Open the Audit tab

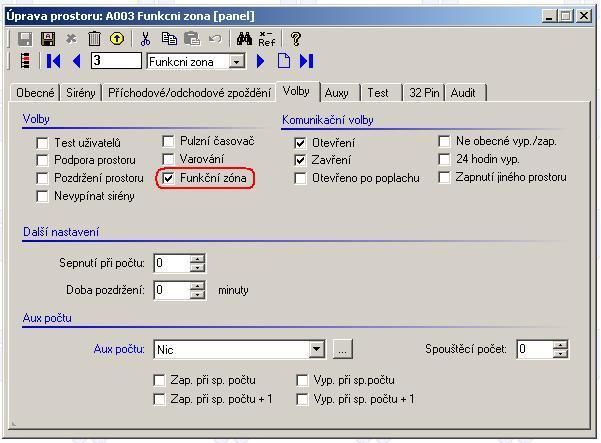[463, 93]
